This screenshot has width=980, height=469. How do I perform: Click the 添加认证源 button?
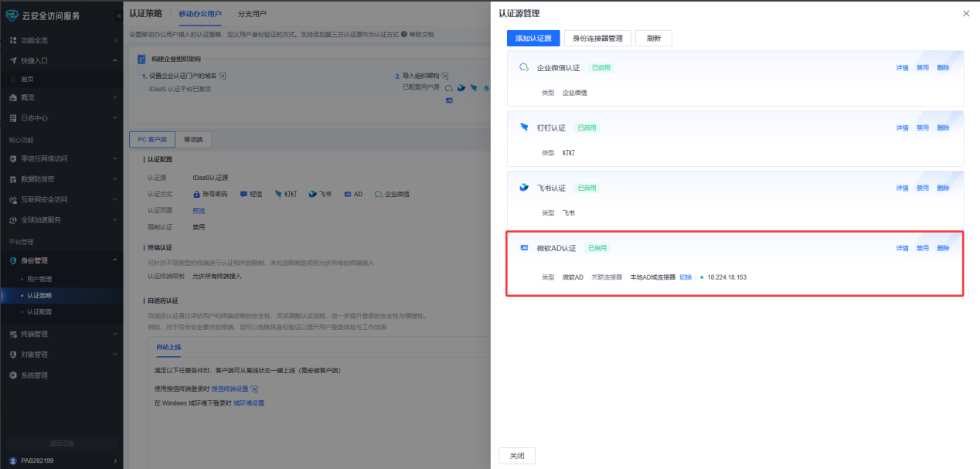coord(533,38)
